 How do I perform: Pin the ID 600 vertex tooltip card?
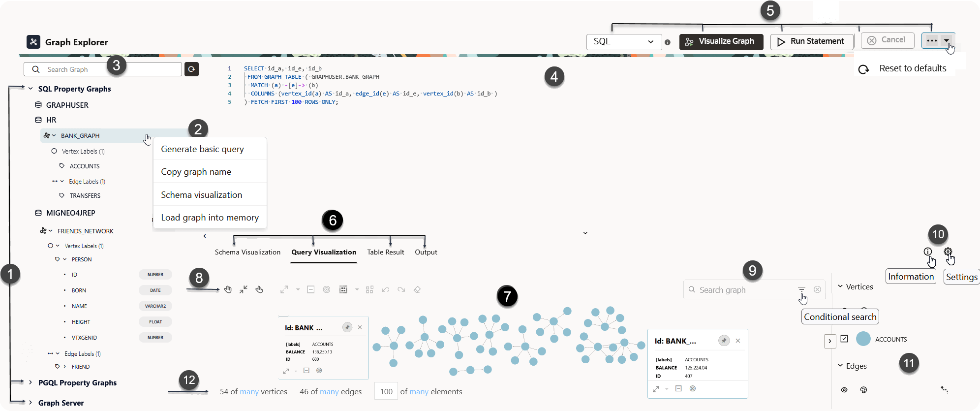(347, 327)
